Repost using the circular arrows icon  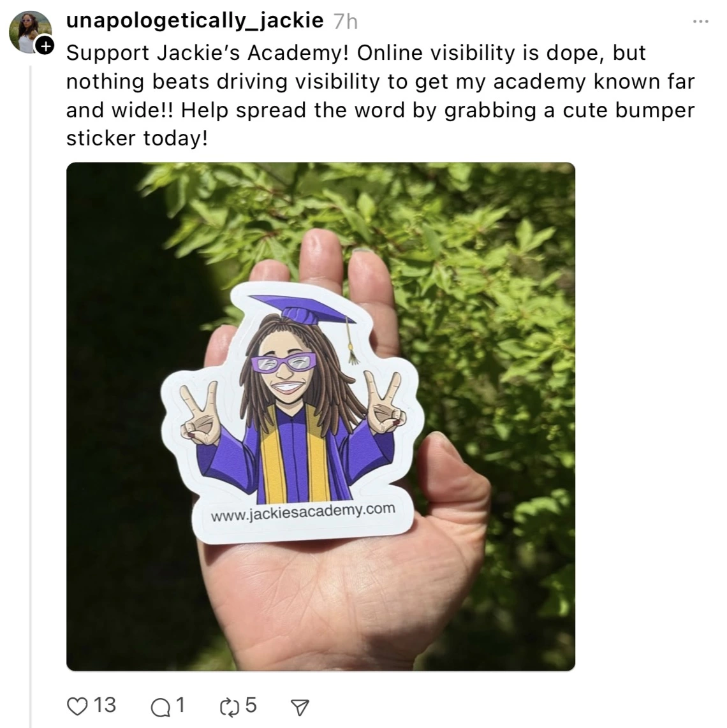click(x=229, y=707)
